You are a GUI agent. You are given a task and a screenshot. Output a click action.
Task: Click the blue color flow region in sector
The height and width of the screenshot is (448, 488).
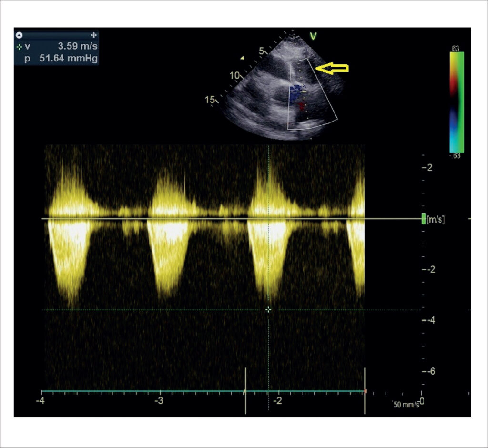tap(295, 93)
